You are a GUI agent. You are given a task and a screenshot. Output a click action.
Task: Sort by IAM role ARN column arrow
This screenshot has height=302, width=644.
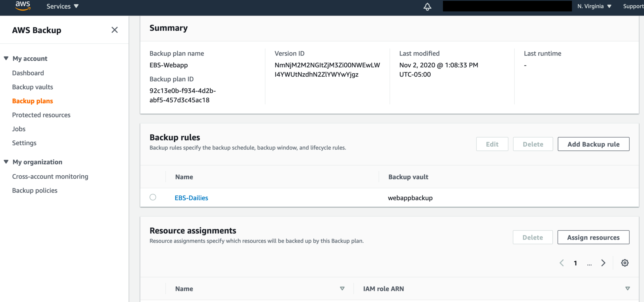[627, 288]
